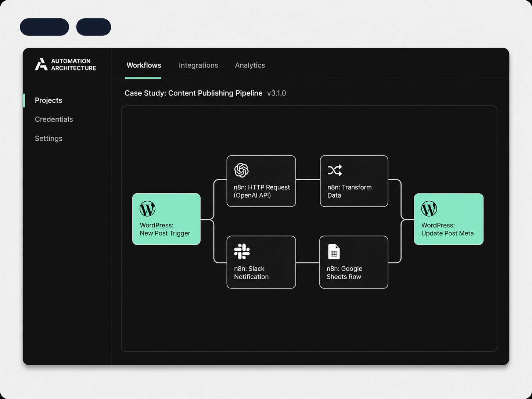The width and height of the screenshot is (532, 399).
Task: Open Credentials in the sidebar
Action: coord(54,119)
